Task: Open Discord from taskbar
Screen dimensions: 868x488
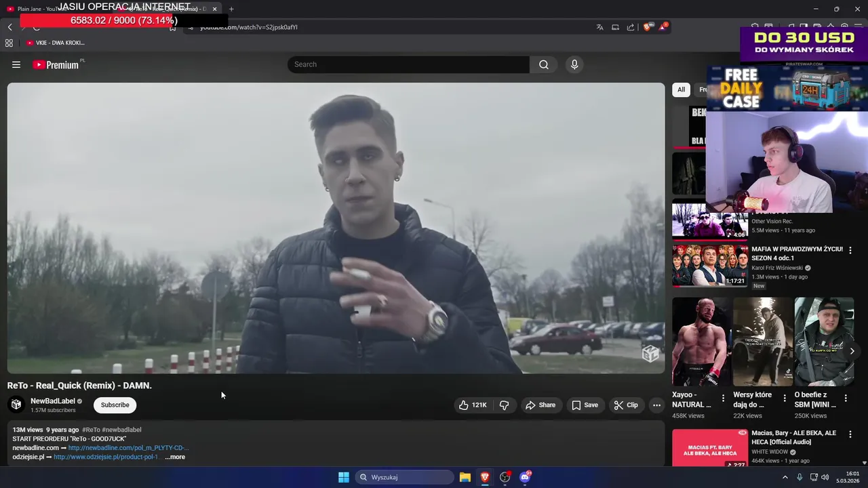Action: (525, 477)
